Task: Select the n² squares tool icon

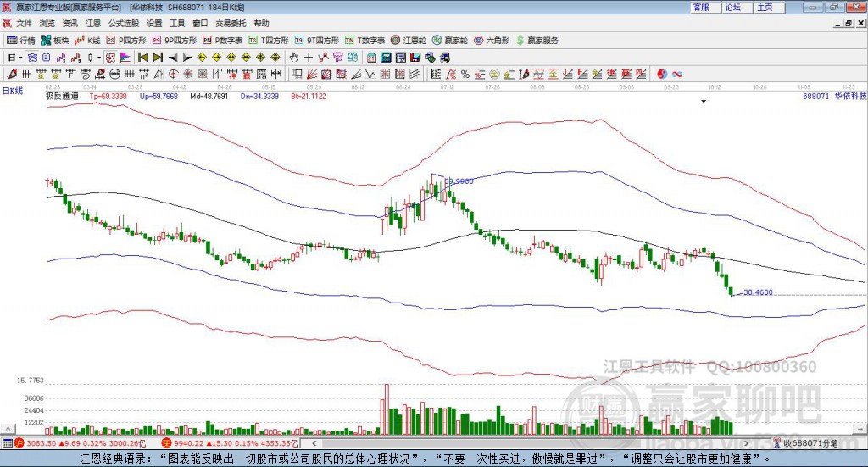Action: pos(144,74)
